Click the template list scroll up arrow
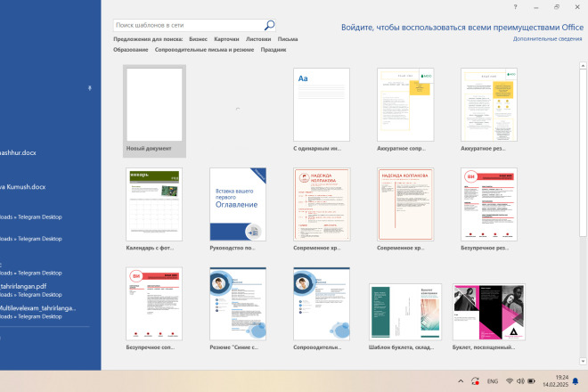This screenshot has width=588, height=392. pos(583,66)
